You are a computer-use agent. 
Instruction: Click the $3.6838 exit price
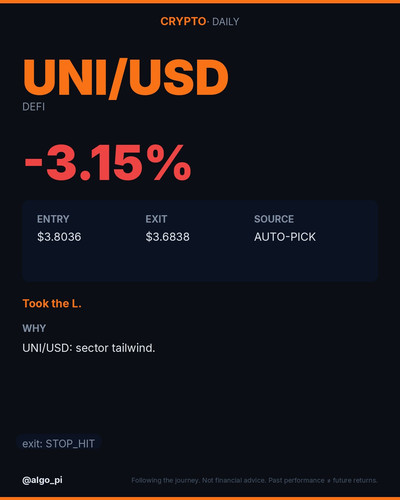click(167, 237)
